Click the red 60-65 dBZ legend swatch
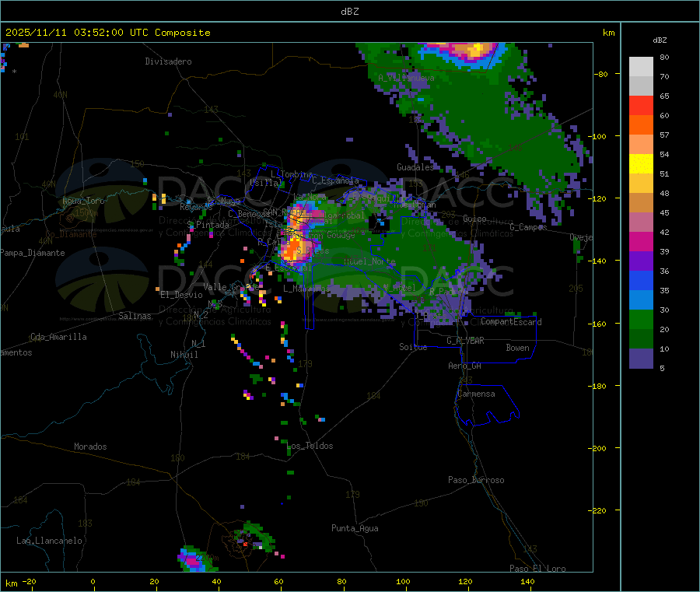The image size is (700, 592). coord(641,105)
